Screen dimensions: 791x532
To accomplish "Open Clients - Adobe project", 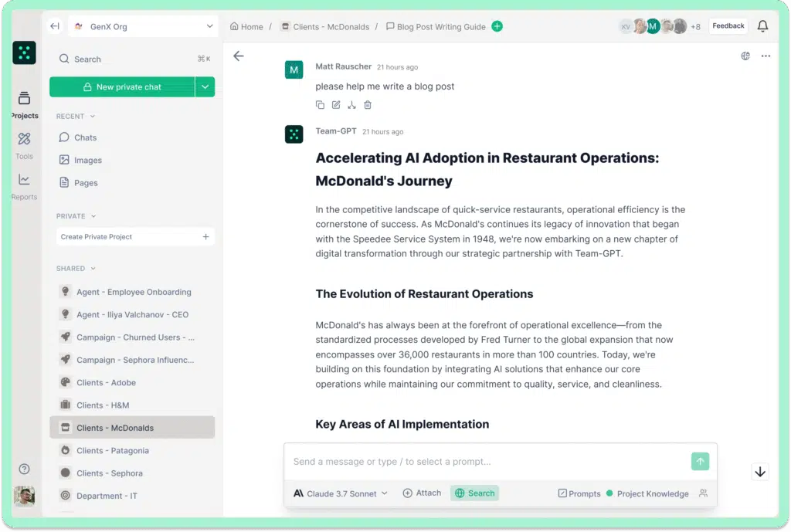I will (132, 382).
